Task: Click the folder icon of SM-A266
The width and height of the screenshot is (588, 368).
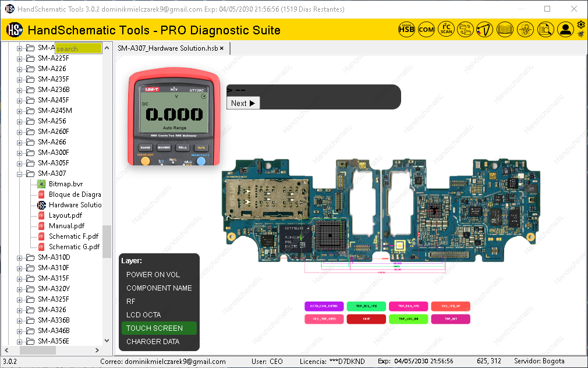Action: [x=30, y=142]
